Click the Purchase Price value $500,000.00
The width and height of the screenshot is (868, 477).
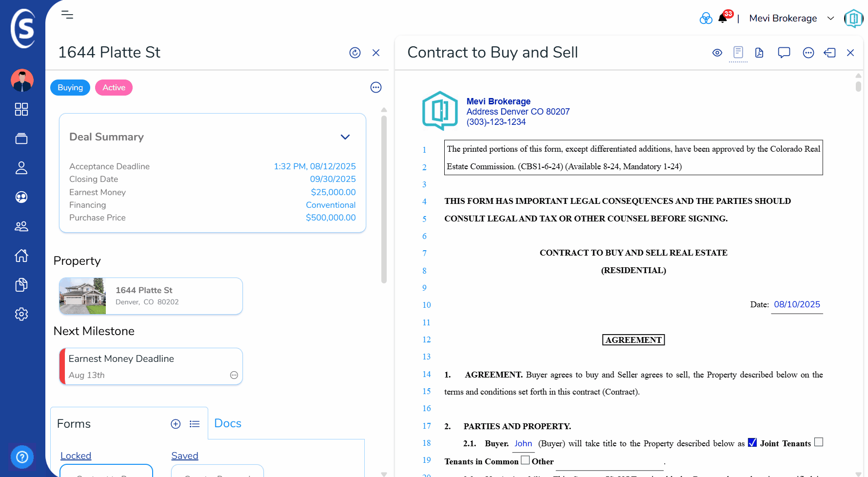(x=331, y=218)
